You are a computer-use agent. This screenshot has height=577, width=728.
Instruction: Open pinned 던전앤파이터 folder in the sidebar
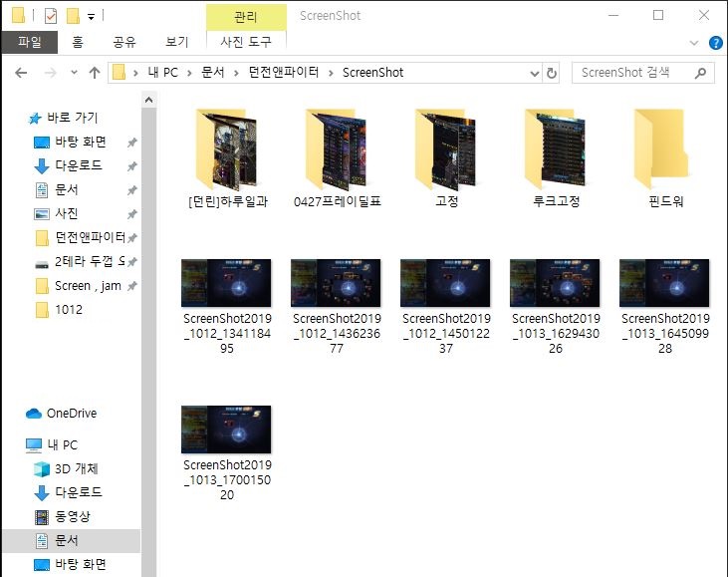tap(81, 237)
